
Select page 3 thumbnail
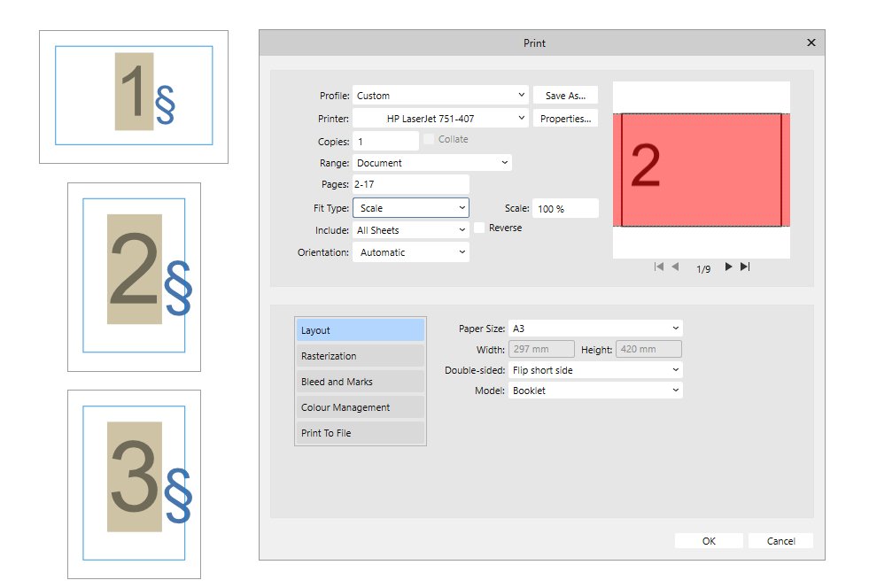134,484
